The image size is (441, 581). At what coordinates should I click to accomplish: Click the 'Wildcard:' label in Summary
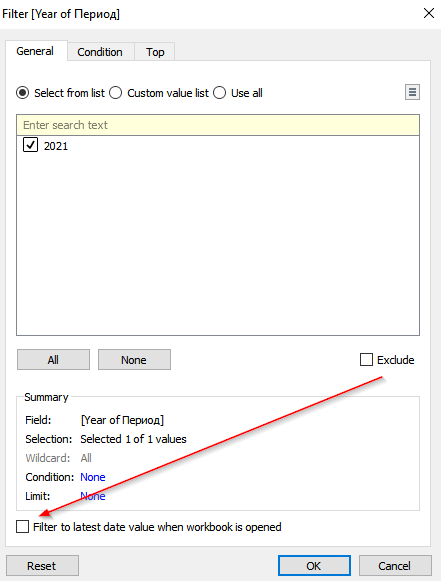click(x=47, y=458)
